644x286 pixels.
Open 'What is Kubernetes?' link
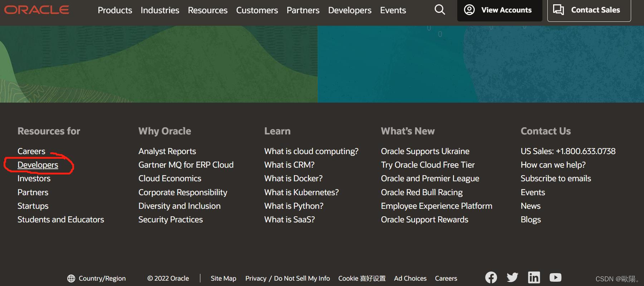[302, 192]
